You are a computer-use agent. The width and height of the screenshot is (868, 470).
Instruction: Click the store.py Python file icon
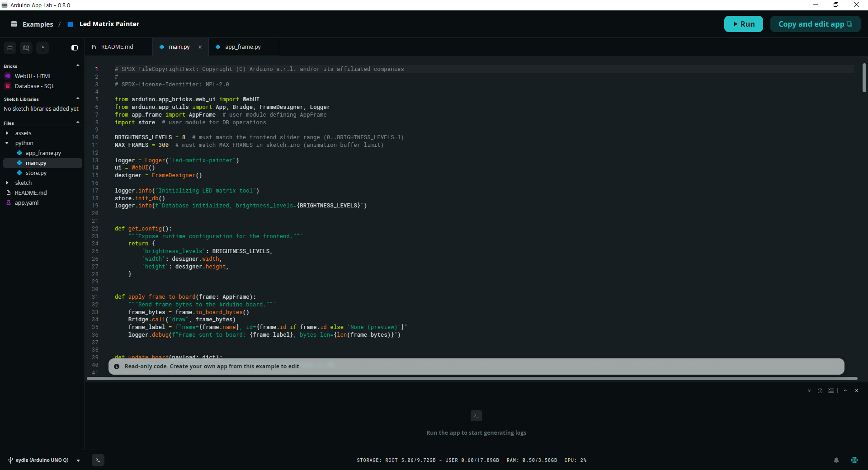[19, 173]
